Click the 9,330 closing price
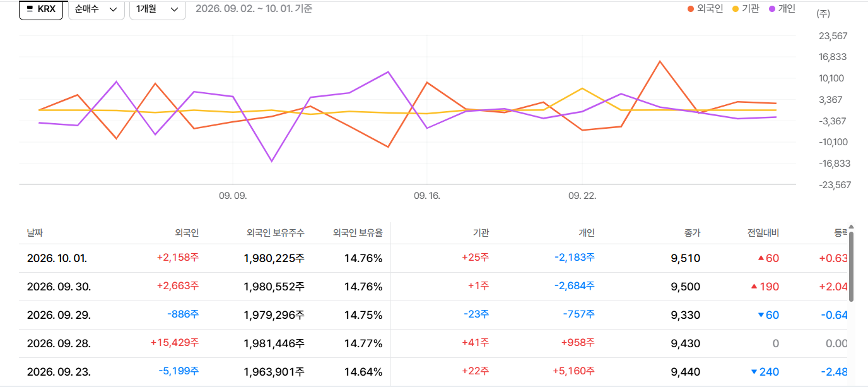This screenshot has height=387, width=868. click(686, 315)
